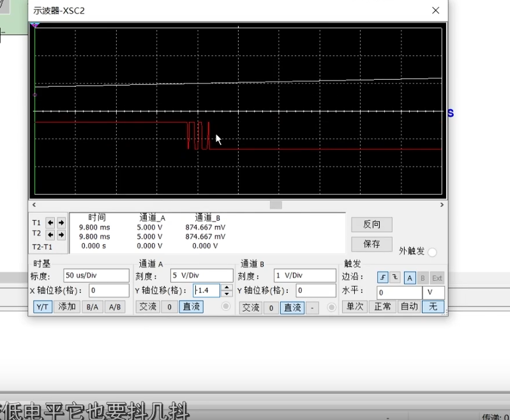Viewport: 510px width, 420px height.
Task: Move cursor T1 right with arrow
Action: (61, 223)
